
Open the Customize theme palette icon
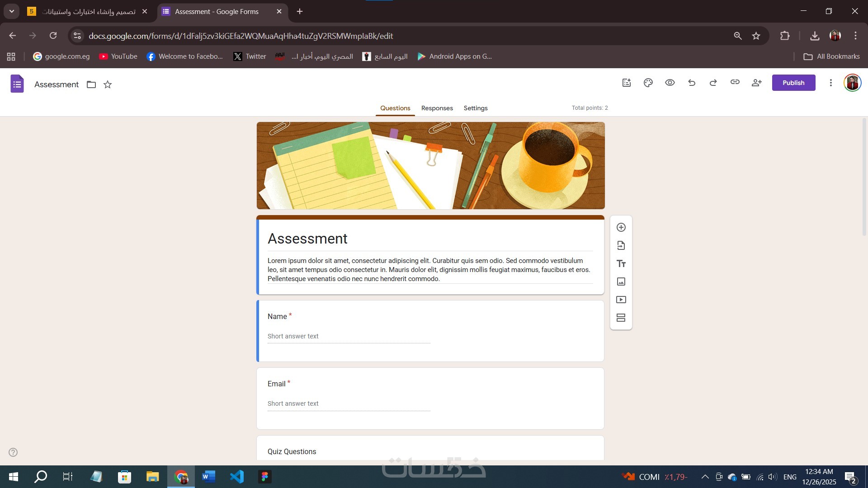click(648, 83)
